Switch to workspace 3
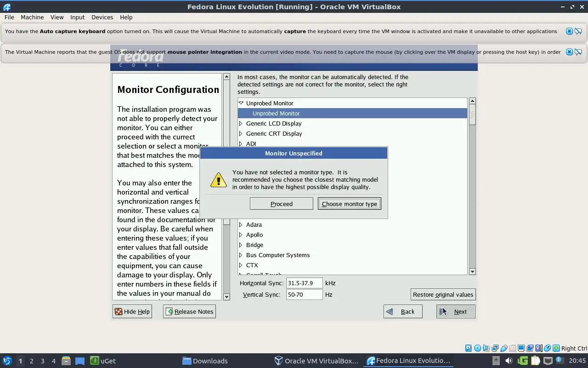The image size is (588, 368). point(42,361)
